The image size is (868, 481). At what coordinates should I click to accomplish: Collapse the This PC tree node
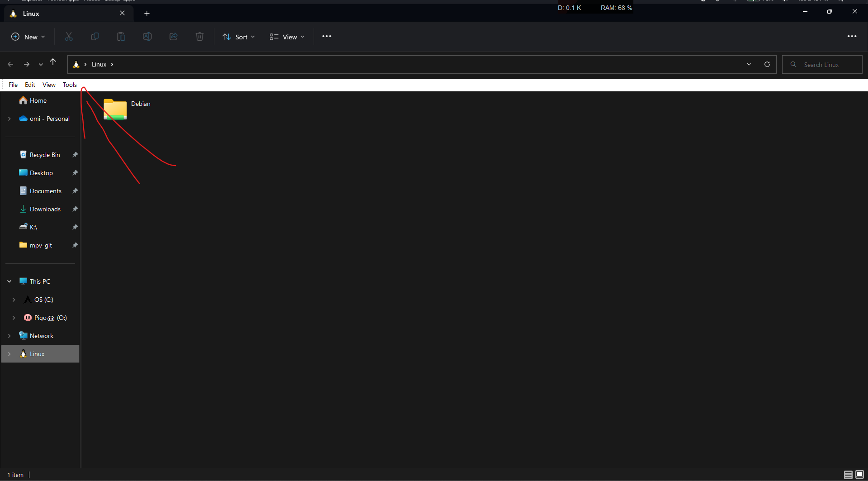point(9,281)
